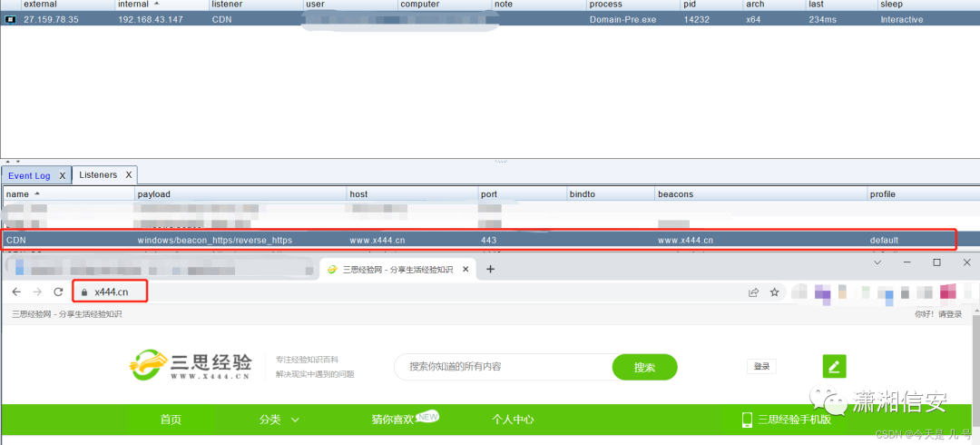Select the beacon computer icon in session row
The height and width of the screenshot is (445, 980).
tap(10, 19)
